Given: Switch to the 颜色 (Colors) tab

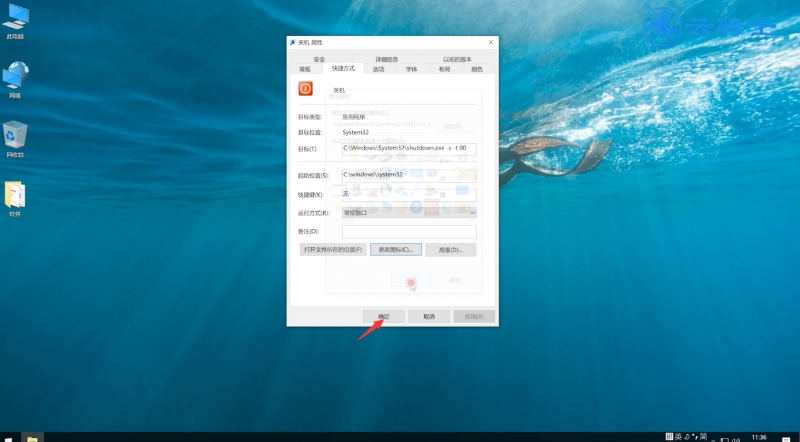Looking at the screenshot, I should click(477, 69).
